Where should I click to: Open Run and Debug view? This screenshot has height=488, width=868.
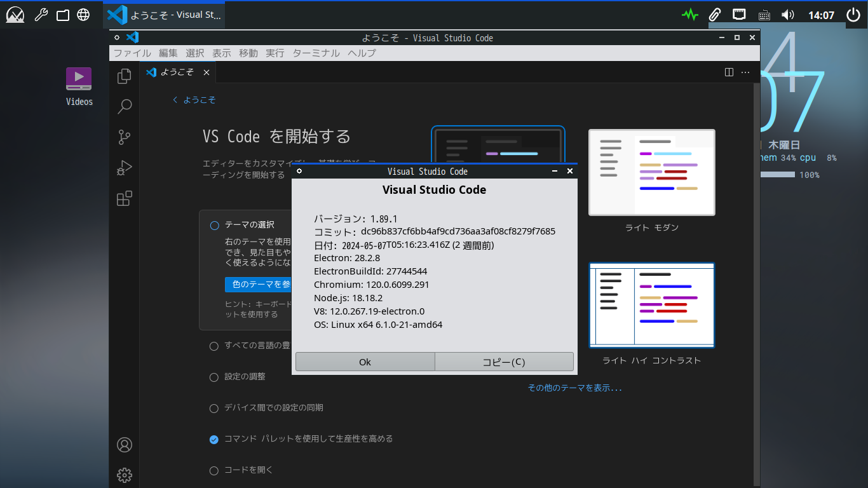point(125,168)
